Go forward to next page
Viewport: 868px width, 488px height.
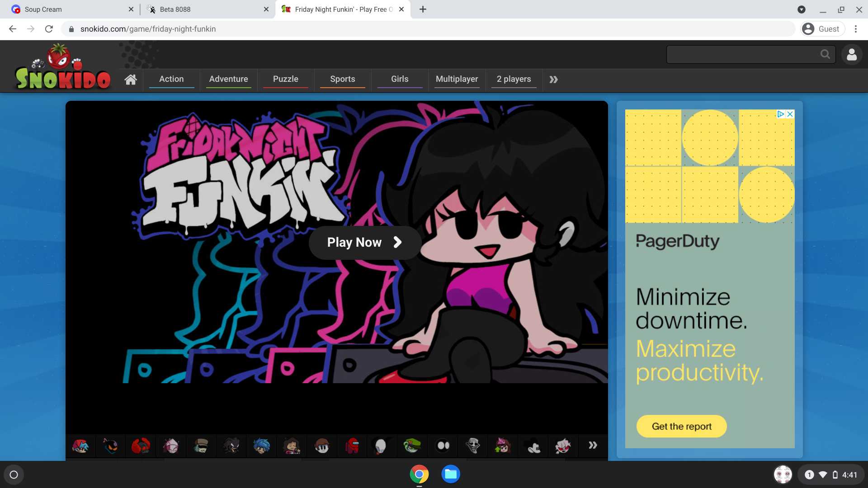(31, 29)
